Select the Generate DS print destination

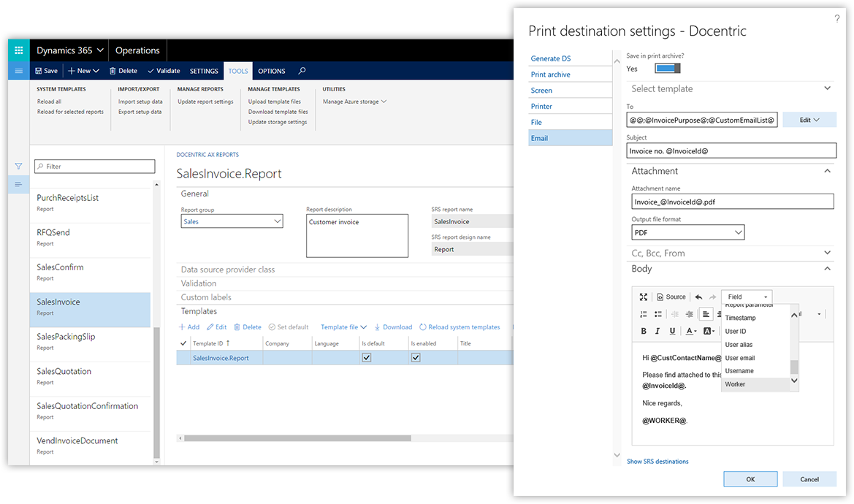click(571, 58)
